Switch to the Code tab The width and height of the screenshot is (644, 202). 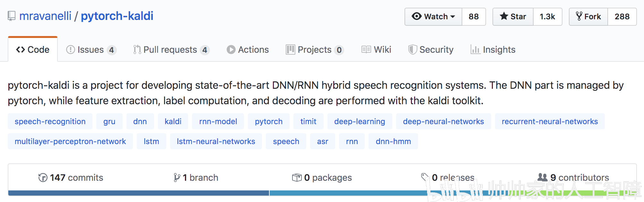tap(33, 50)
